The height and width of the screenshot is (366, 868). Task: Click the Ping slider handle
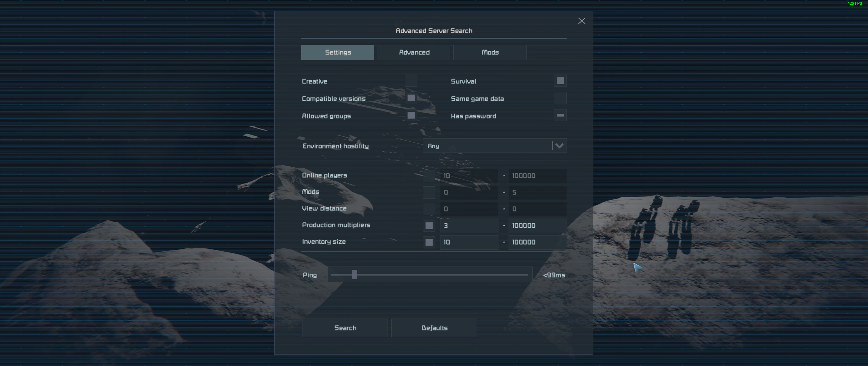tap(354, 274)
